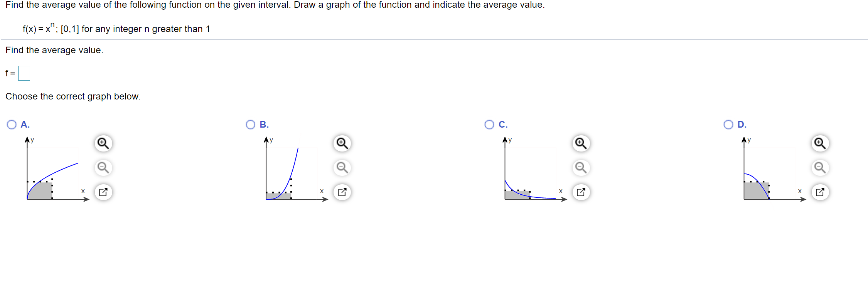Open graph D in enlarged view
Screen dimensions: 868x293
coord(819,192)
